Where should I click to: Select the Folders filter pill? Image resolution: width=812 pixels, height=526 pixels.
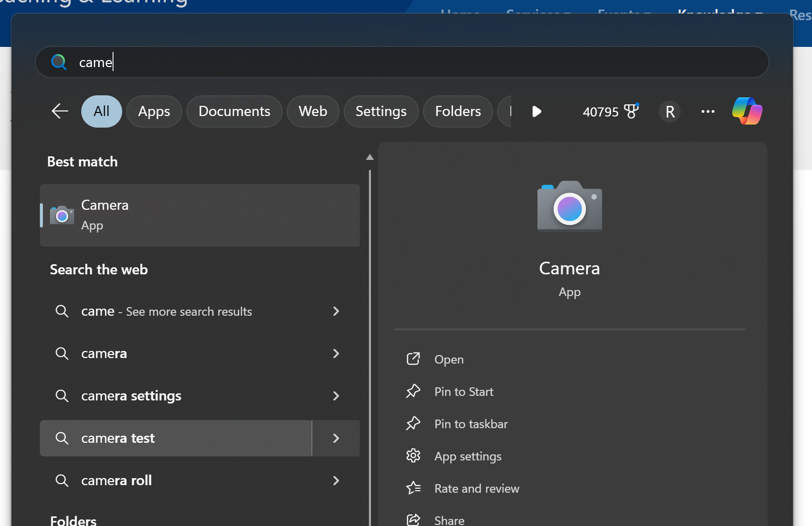[x=457, y=111]
